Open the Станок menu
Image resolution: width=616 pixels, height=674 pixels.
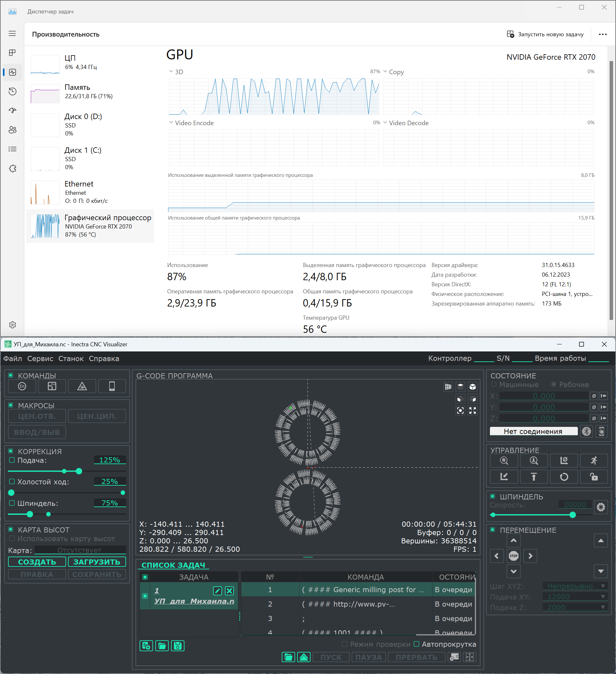[x=71, y=359]
